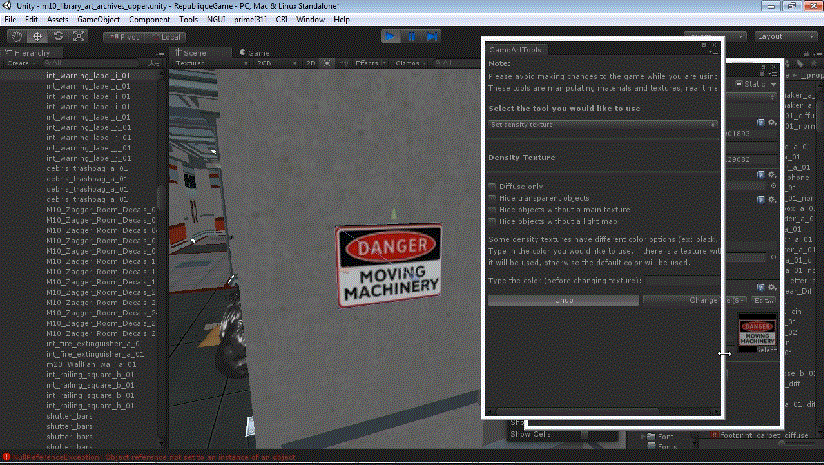This screenshot has width=824, height=465.
Task: Open gear menu of second Inspector component
Action: 771,174
